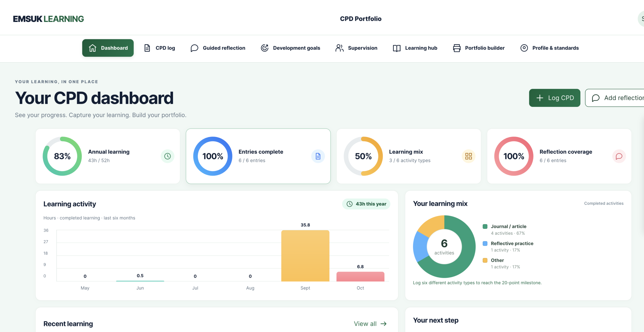Click the circle icon beside Profile & standards
644x332 pixels.
point(524,48)
